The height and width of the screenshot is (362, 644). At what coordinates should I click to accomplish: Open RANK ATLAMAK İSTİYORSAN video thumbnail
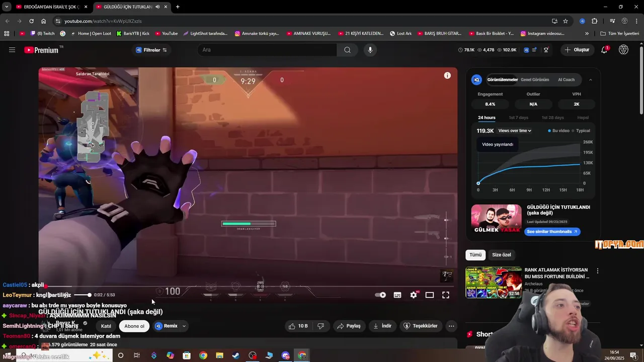tap(494, 282)
